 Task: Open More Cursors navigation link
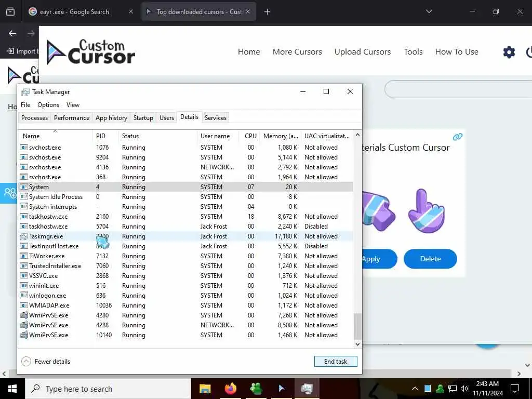(x=297, y=52)
